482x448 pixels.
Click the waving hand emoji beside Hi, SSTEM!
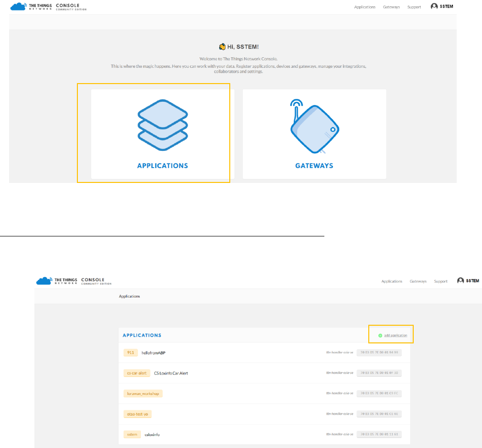(222, 47)
